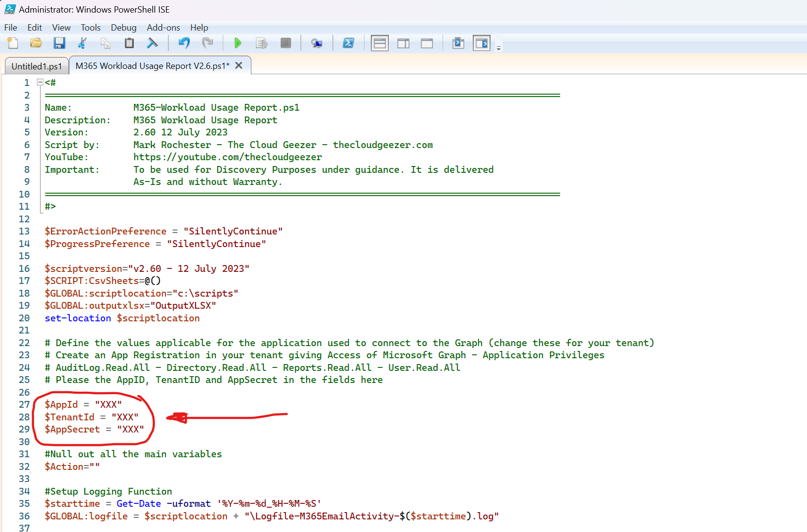
Task: Show command add-on pane icon
Action: click(x=482, y=43)
